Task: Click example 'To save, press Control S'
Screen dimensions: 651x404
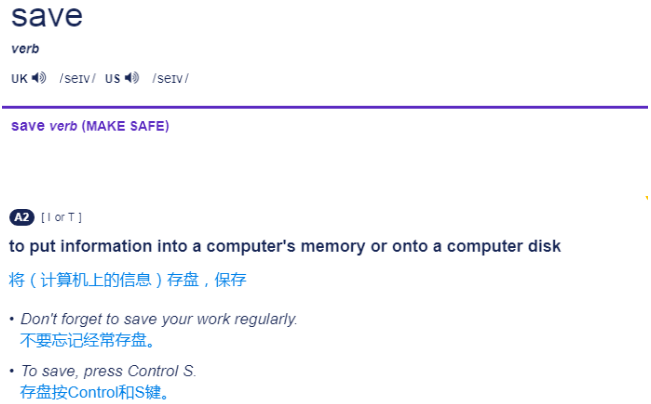Action: pos(108,371)
